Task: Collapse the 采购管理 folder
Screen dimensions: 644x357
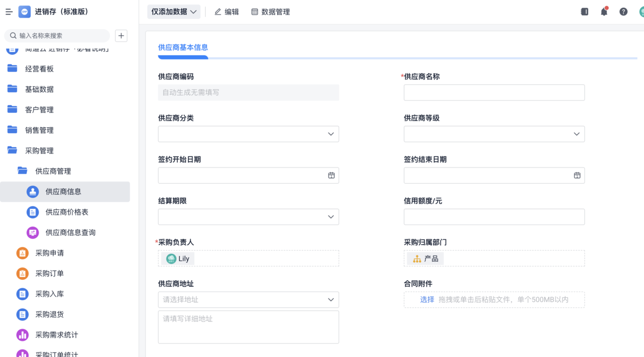Action: (39, 151)
